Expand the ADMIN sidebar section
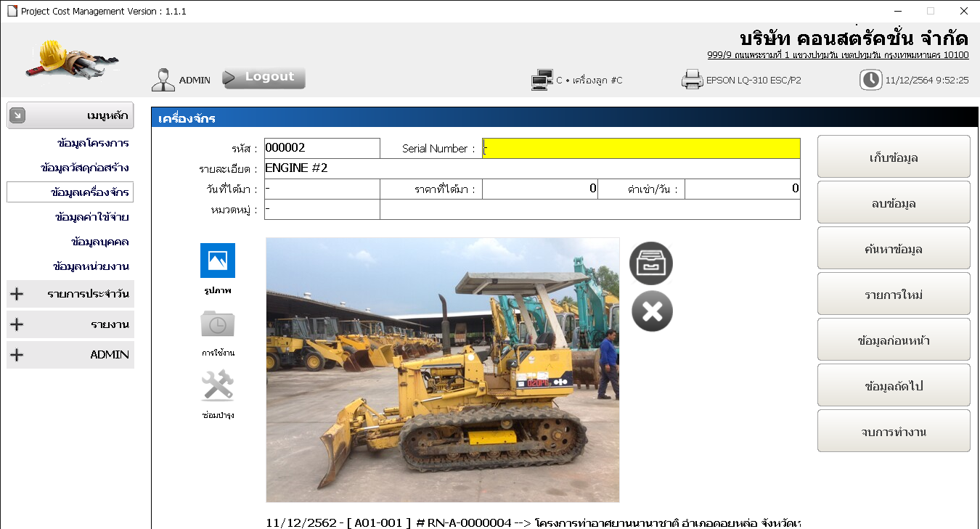Image resolution: width=980 pixels, height=529 pixels. click(x=70, y=355)
